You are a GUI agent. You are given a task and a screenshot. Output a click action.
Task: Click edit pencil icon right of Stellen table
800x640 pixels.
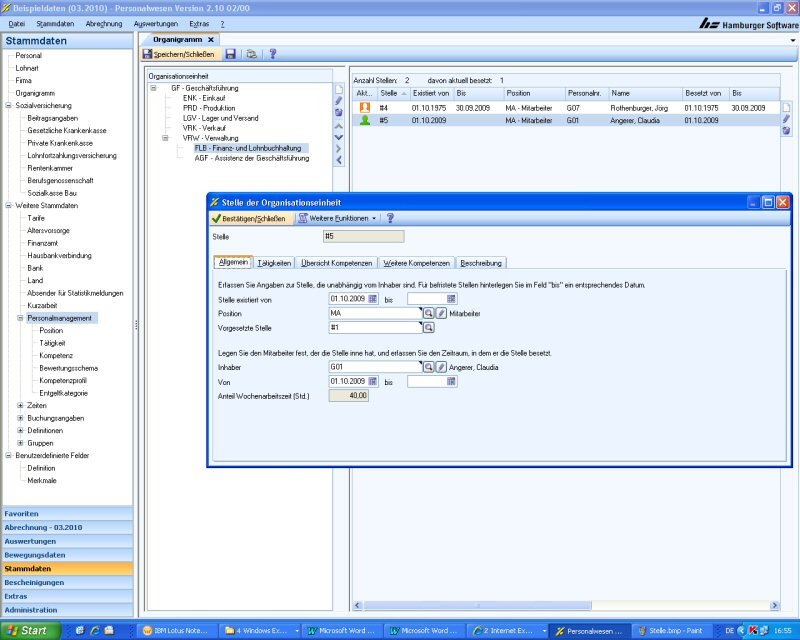pos(786,119)
